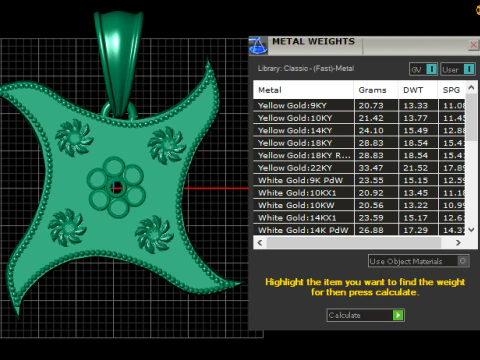The image size is (480, 360).
Task: Click the 15.49 DWT value
Action: click(415, 131)
